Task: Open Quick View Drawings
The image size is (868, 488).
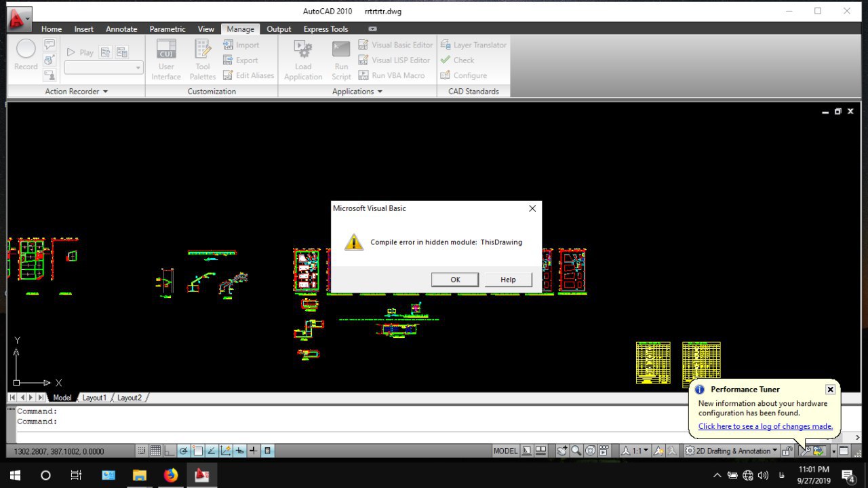Action: (540, 451)
